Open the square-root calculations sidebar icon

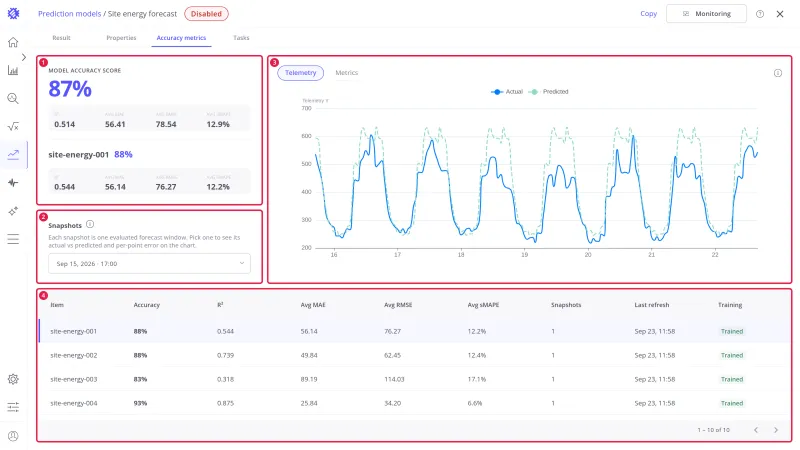coord(13,127)
